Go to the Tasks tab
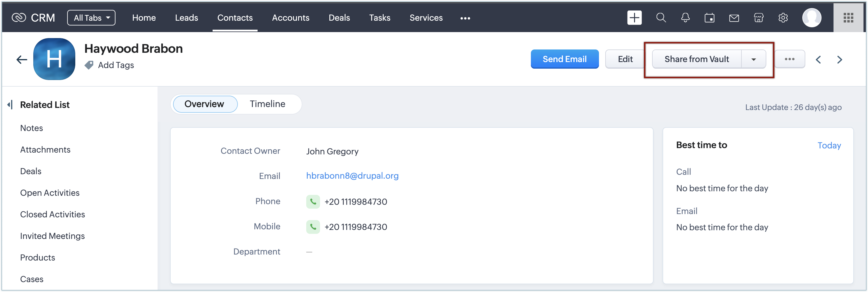This screenshot has height=292, width=868. [x=380, y=18]
